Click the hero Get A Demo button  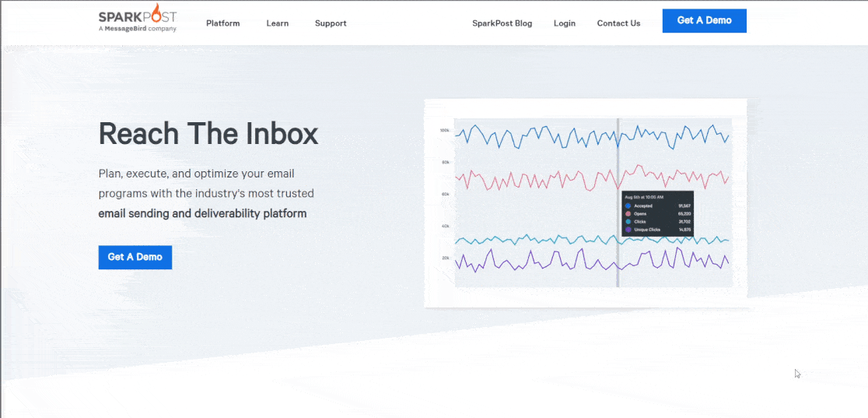(135, 257)
